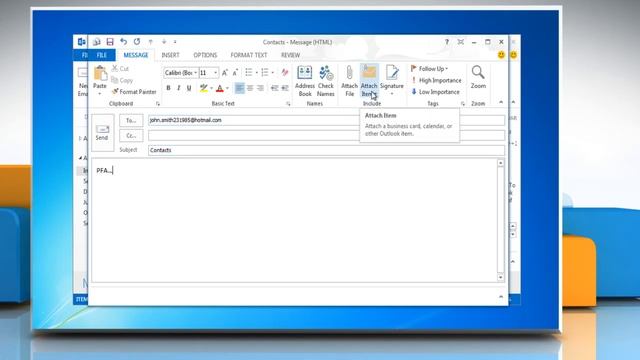Increase font size with Grow Font

pos(224,73)
